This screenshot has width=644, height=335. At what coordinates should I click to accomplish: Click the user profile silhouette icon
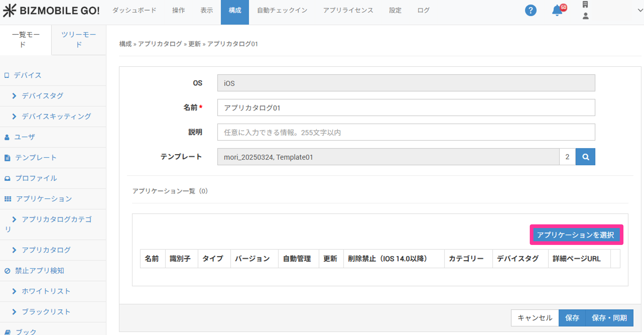[x=585, y=16]
